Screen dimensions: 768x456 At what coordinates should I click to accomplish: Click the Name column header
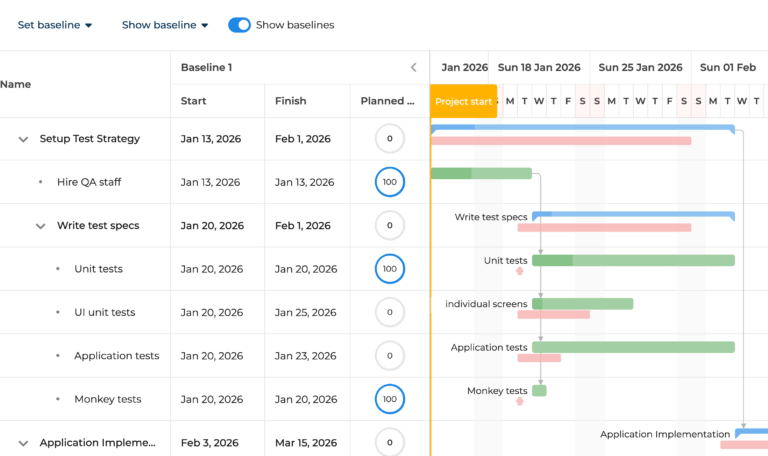click(x=16, y=85)
